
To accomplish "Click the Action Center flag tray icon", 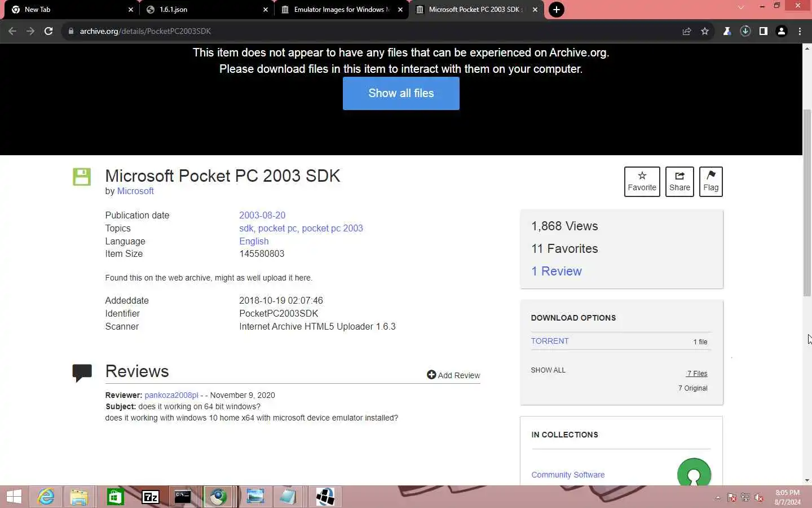I will click(731, 498).
